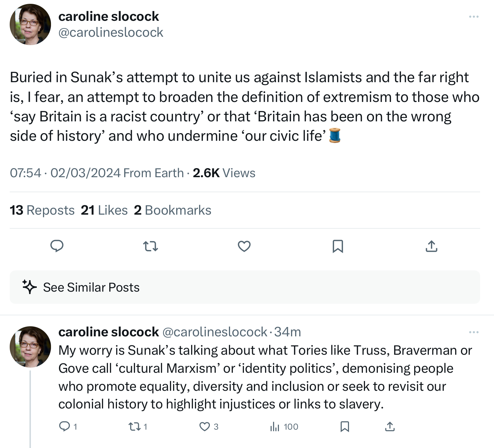494x448 pixels.
Task: Click the reply icon on main post
Action: (x=57, y=246)
